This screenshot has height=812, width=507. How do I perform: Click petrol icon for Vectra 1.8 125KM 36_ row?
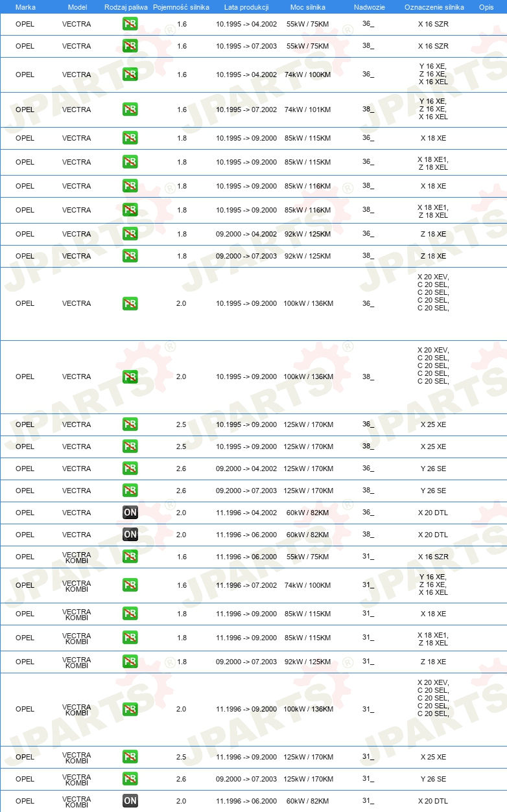pyautogui.click(x=130, y=234)
